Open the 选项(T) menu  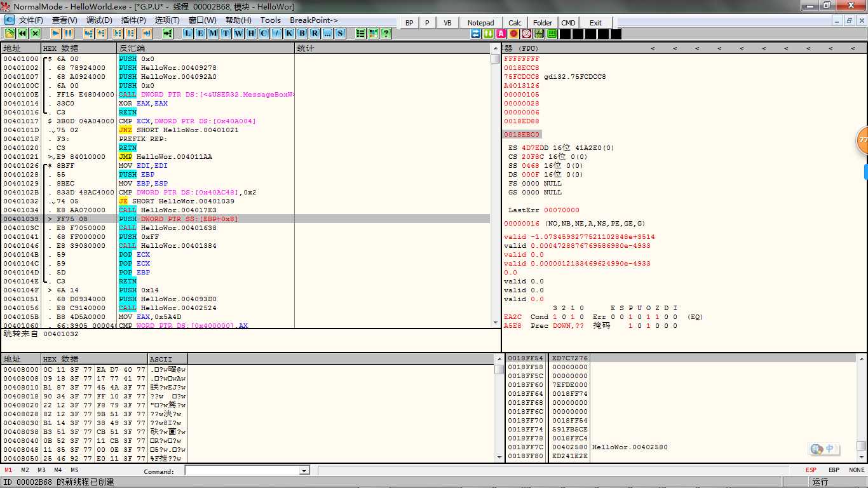(167, 20)
